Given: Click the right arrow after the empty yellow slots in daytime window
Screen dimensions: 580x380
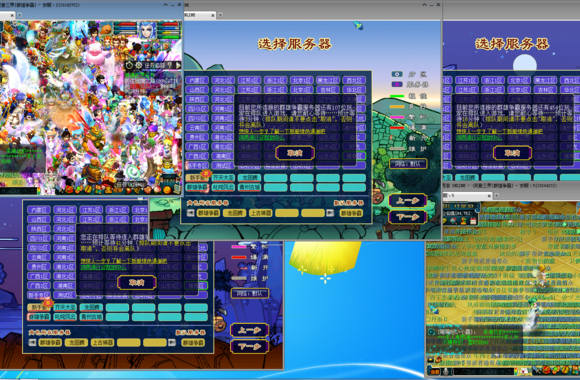Looking at the screenshot, I should [330, 213].
